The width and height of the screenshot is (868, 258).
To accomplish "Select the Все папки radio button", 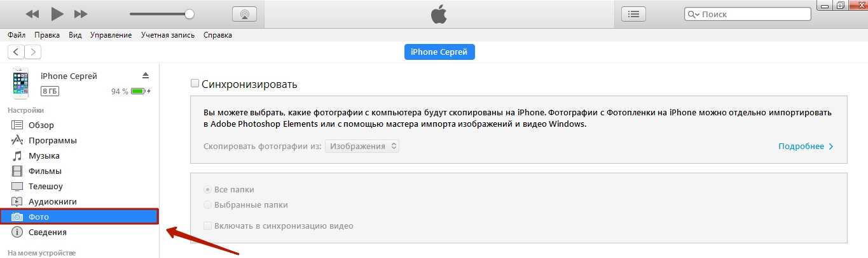I will click(x=207, y=190).
